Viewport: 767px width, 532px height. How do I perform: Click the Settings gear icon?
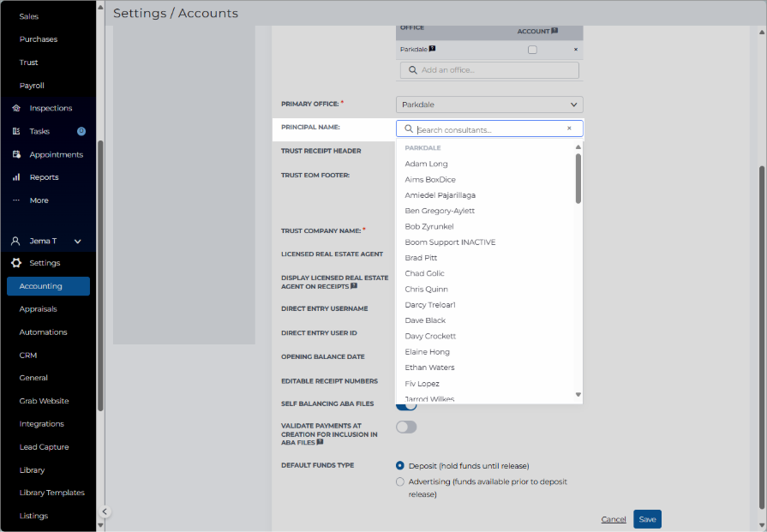pos(16,263)
